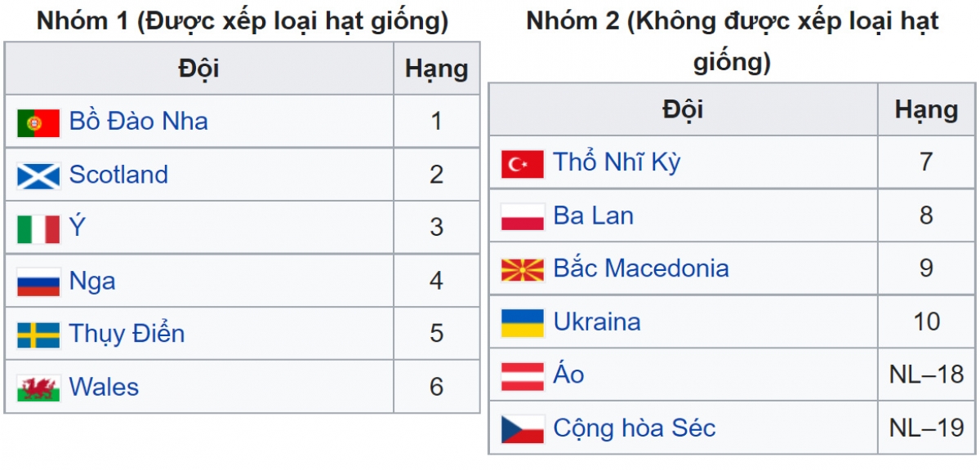
Task: Open the Cộng hòa Séc link
Action: coord(634,428)
